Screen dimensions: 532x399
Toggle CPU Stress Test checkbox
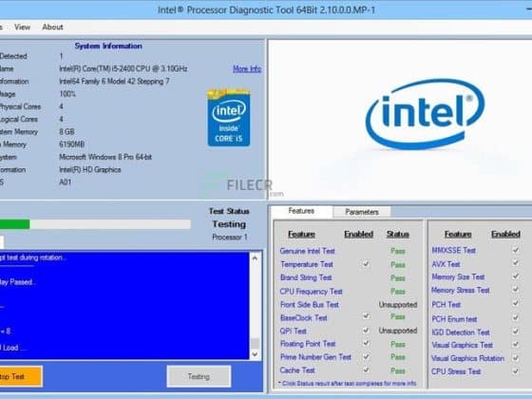516,371
